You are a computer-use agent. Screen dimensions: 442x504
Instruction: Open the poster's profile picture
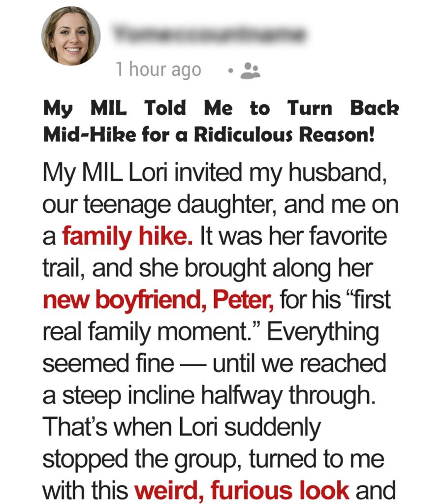[71, 36]
